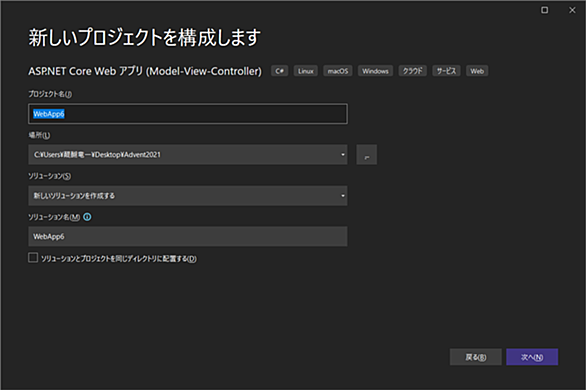The width and height of the screenshot is (586, 390).
Task: Enable placing solution and project in same directory
Action: 33,258
